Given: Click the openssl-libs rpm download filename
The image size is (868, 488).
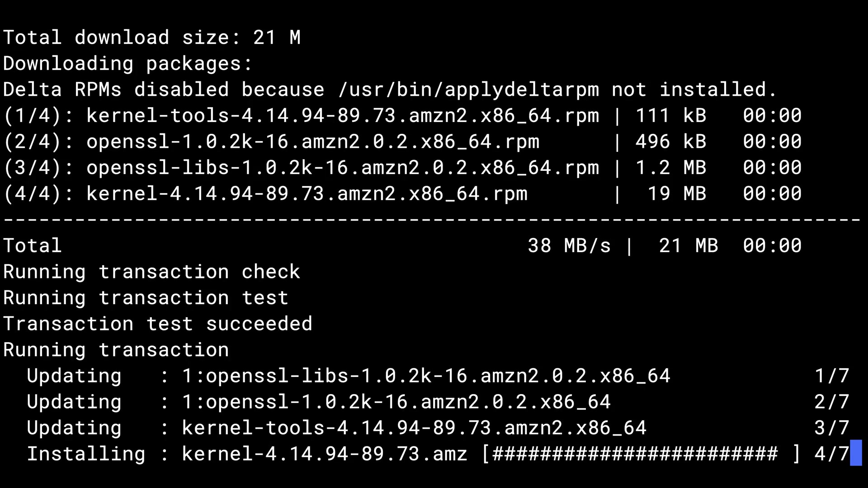Looking at the screenshot, I should 342,168.
